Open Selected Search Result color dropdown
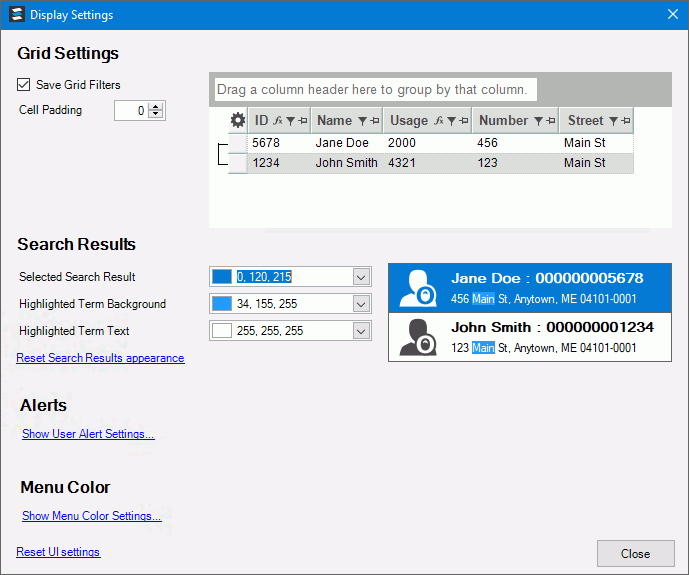The image size is (689, 575). [361, 277]
